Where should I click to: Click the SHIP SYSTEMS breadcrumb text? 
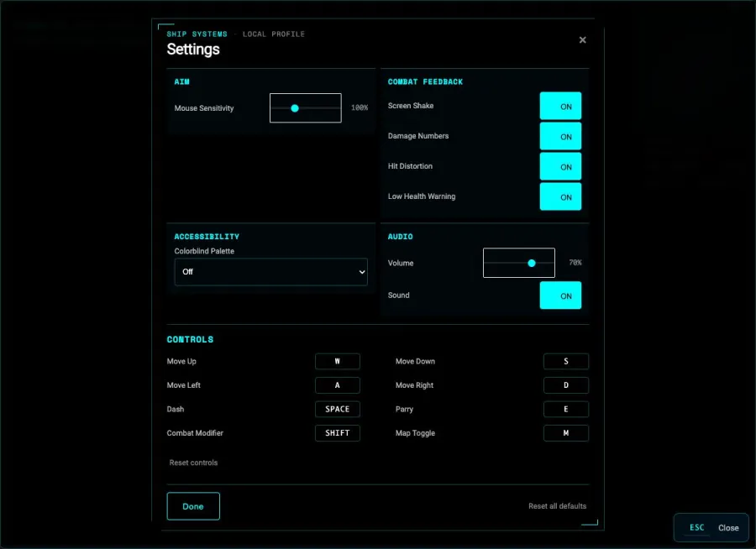[197, 34]
